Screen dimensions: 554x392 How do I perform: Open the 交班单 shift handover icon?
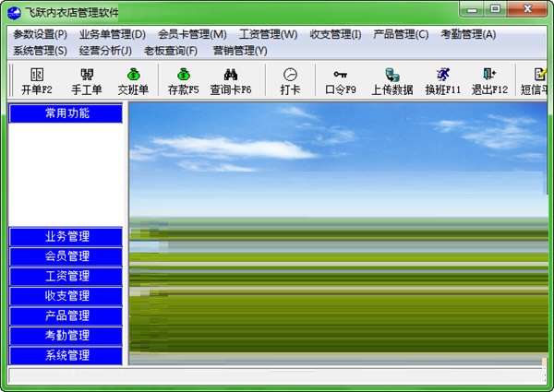(133, 81)
